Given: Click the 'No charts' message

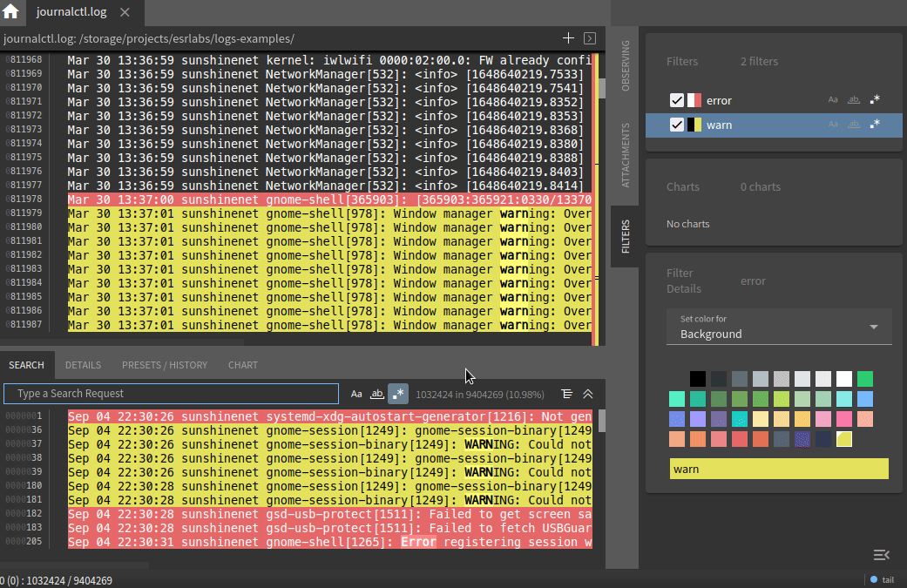Looking at the screenshot, I should (x=687, y=224).
